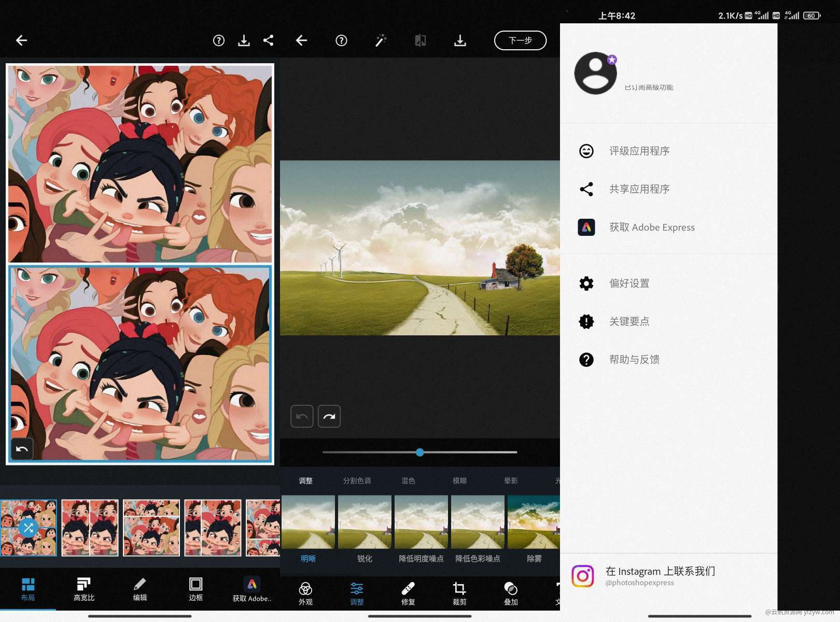Choose the third collage layout thumbnail
The height and width of the screenshot is (622, 840).
coord(151,528)
